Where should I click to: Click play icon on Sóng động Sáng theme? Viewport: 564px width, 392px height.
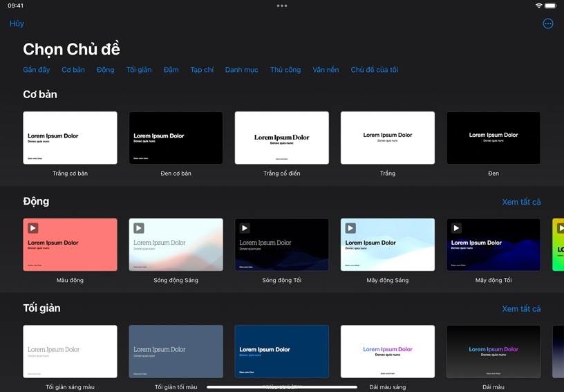tap(139, 228)
